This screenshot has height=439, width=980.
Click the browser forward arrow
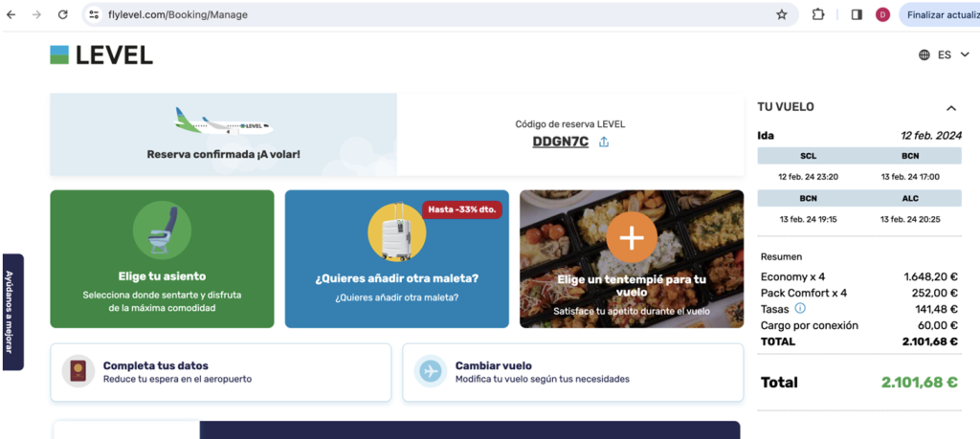37,15
